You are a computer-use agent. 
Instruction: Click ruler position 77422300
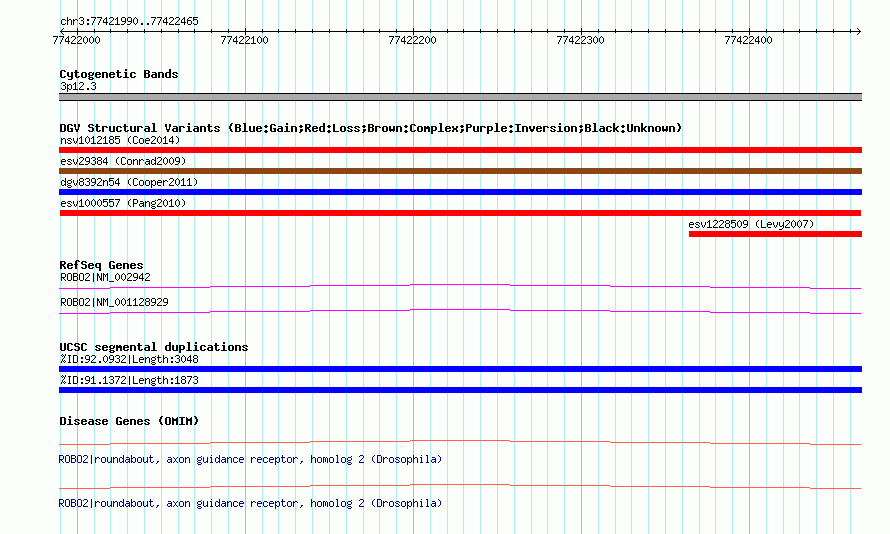point(580,40)
